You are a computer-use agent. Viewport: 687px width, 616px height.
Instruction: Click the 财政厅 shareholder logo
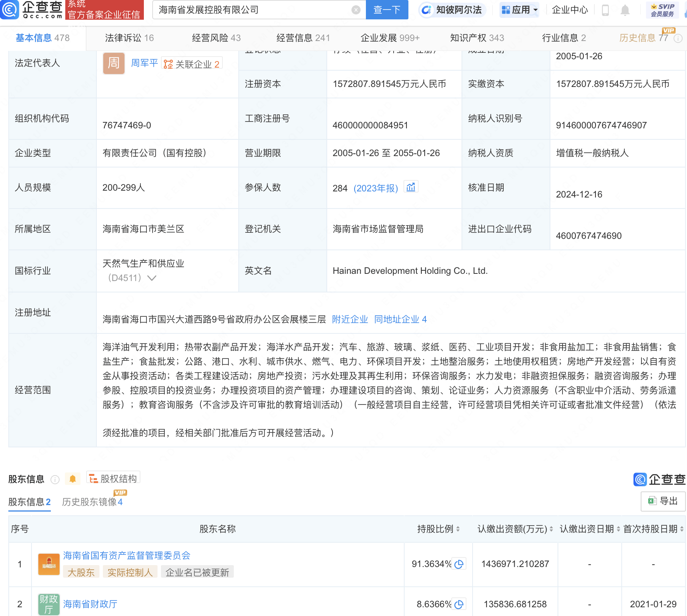(49, 604)
